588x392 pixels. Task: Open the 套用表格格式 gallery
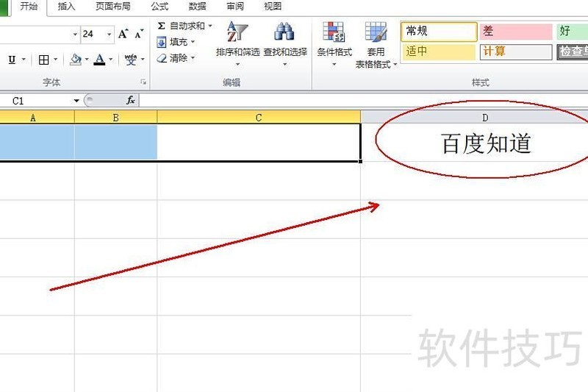(376, 45)
